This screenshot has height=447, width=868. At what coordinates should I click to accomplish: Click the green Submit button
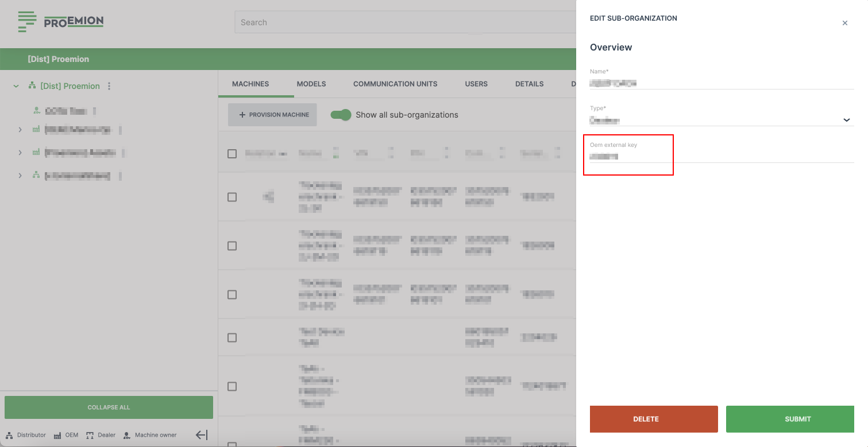coord(797,419)
